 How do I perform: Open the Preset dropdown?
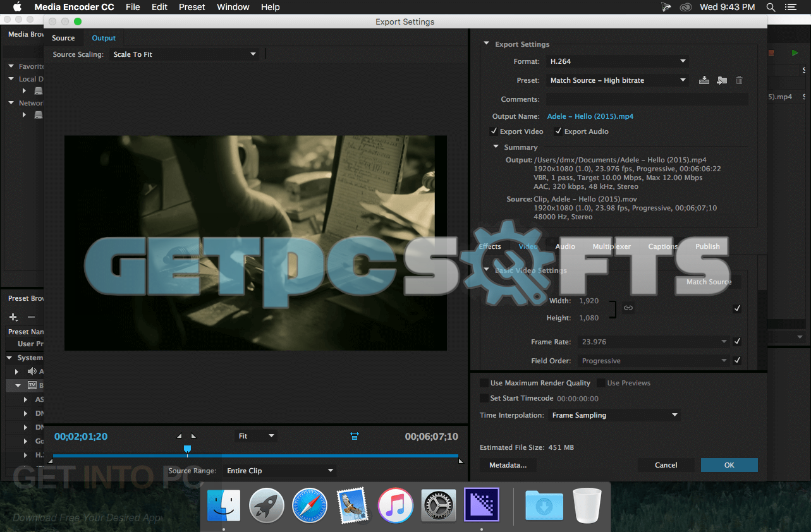[x=618, y=80]
